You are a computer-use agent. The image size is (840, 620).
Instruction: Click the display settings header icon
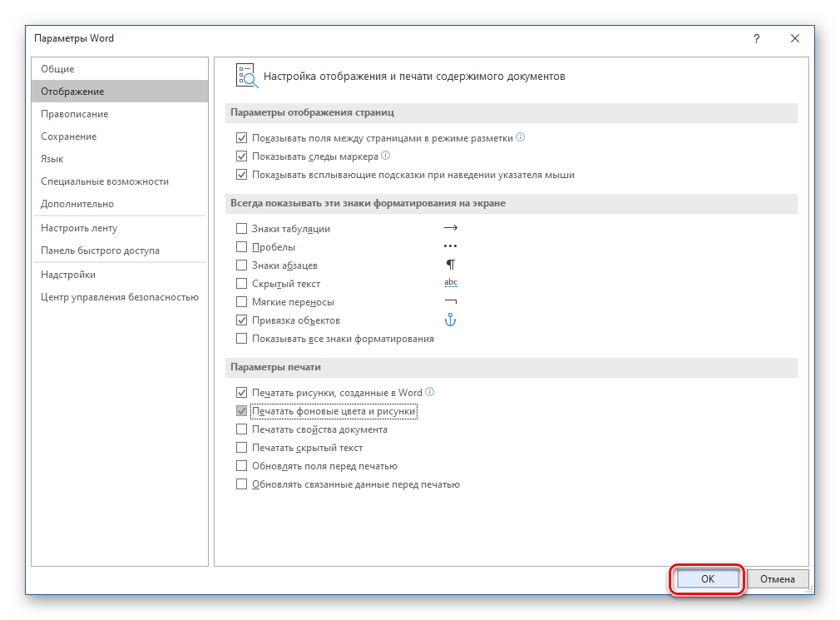[x=247, y=76]
